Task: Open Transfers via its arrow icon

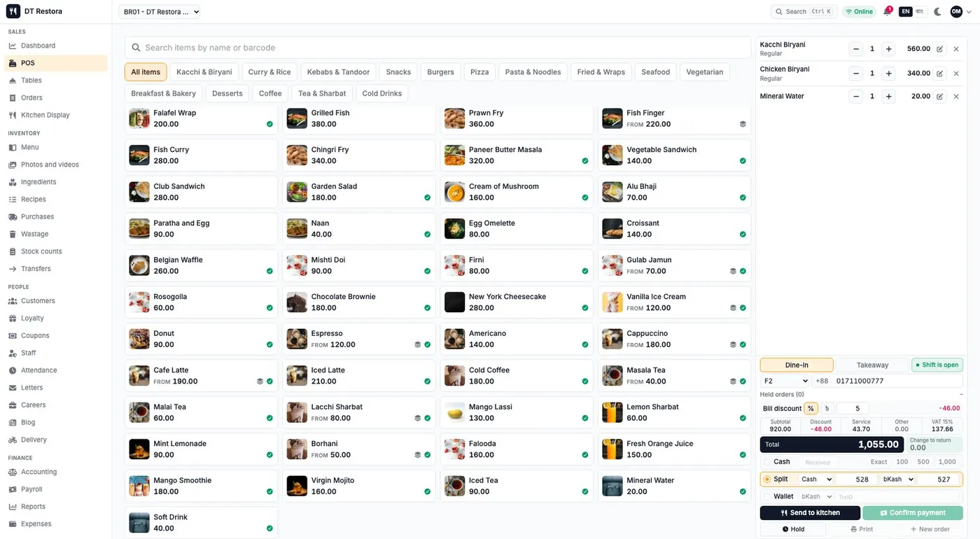Action: pos(13,269)
